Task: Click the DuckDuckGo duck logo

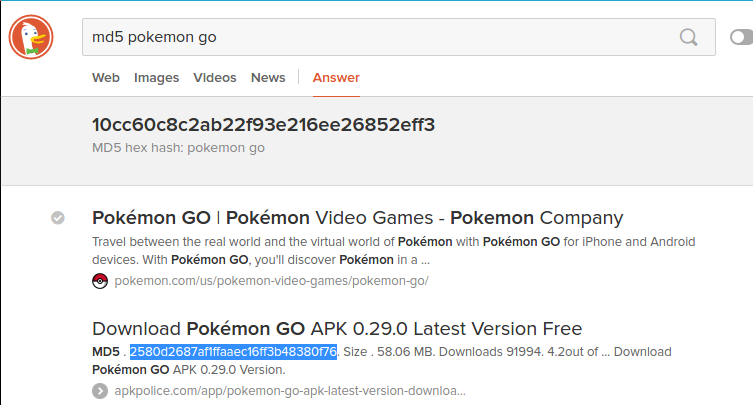Action: [x=31, y=37]
